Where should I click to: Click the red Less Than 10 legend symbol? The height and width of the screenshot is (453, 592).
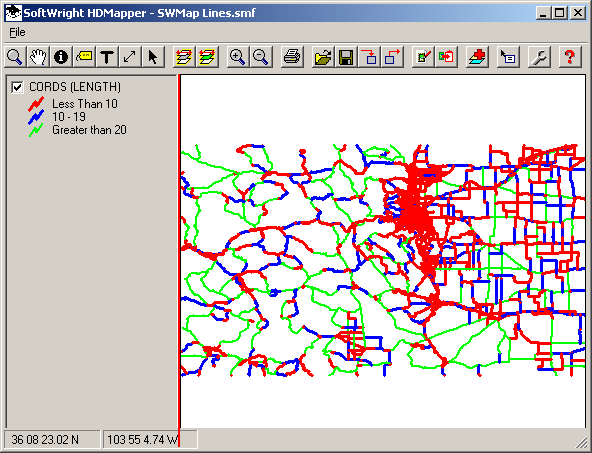36,104
